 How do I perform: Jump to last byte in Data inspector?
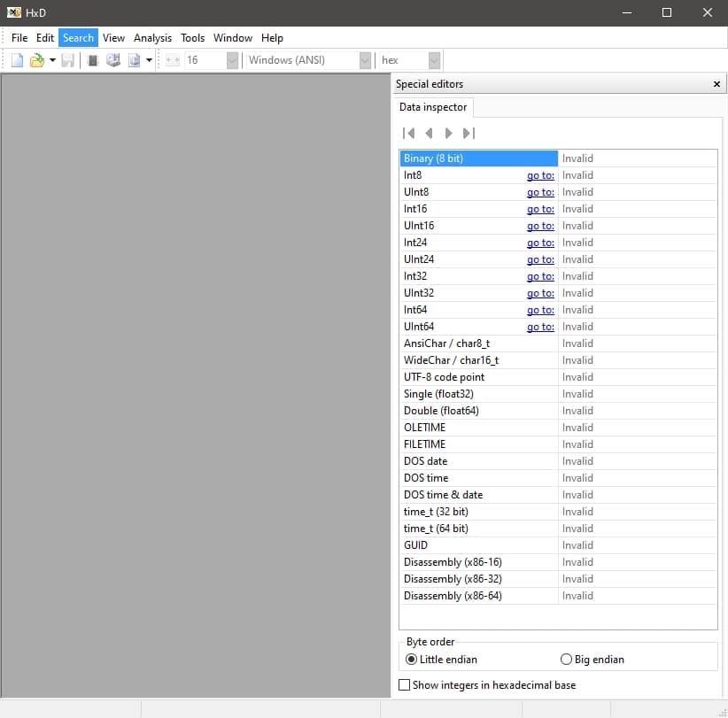coord(469,133)
